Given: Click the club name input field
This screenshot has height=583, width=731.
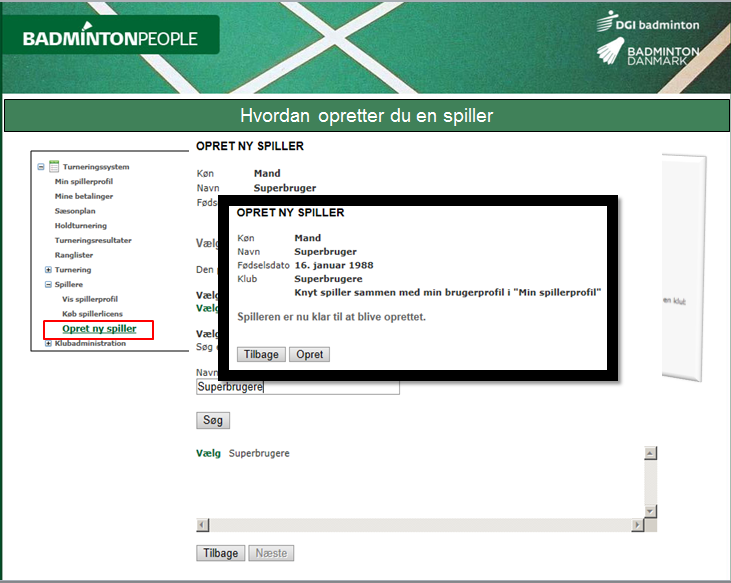Looking at the screenshot, I should coord(298,386).
